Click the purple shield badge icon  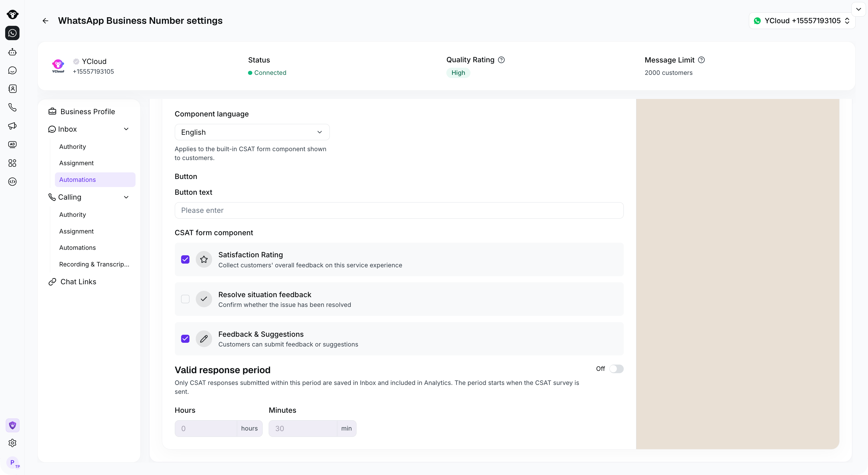12,425
